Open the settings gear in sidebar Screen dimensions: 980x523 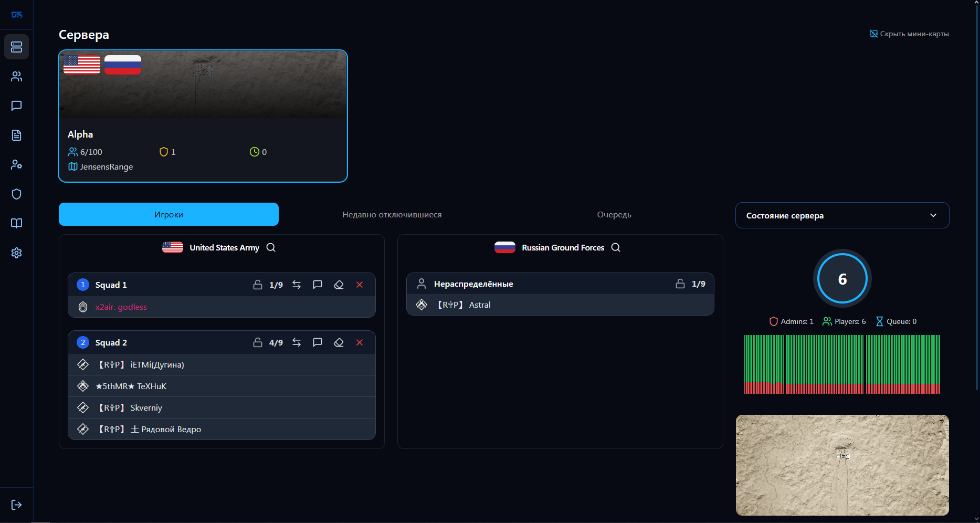tap(16, 253)
